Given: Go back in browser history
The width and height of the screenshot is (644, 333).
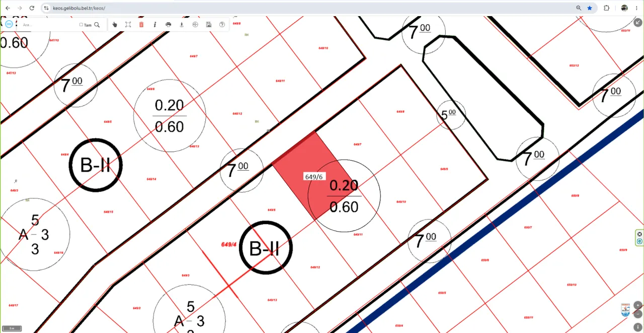Looking at the screenshot, I should pos(7,8).
